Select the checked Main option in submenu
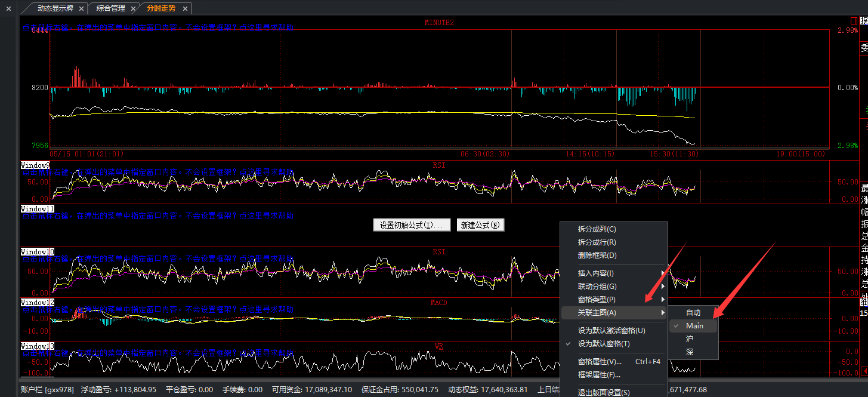Image resolution: width=868 pixels, height=397 pixels. (694, 326)
